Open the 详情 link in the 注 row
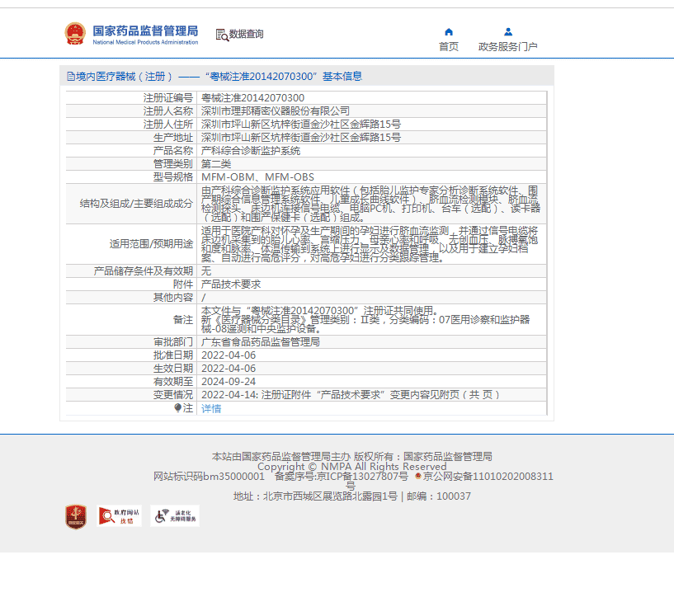 click(x=211, y=408)
